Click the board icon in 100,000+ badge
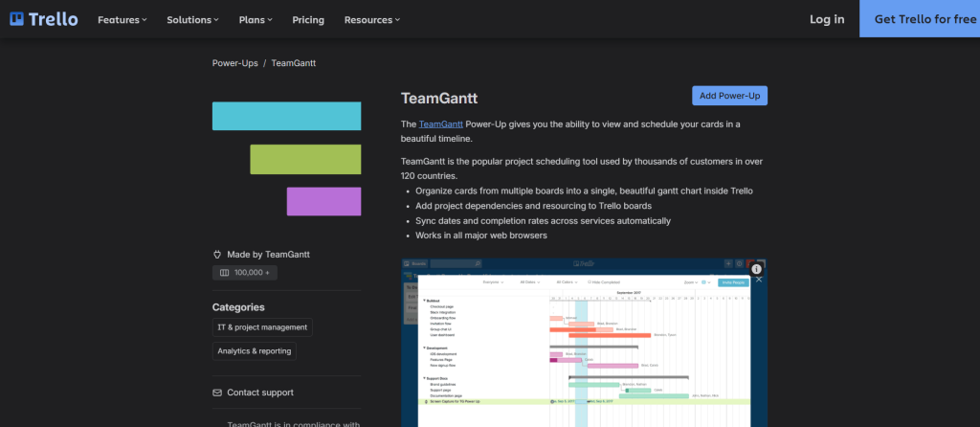This screenshot has width=980, height=427. tap(224, 273)
